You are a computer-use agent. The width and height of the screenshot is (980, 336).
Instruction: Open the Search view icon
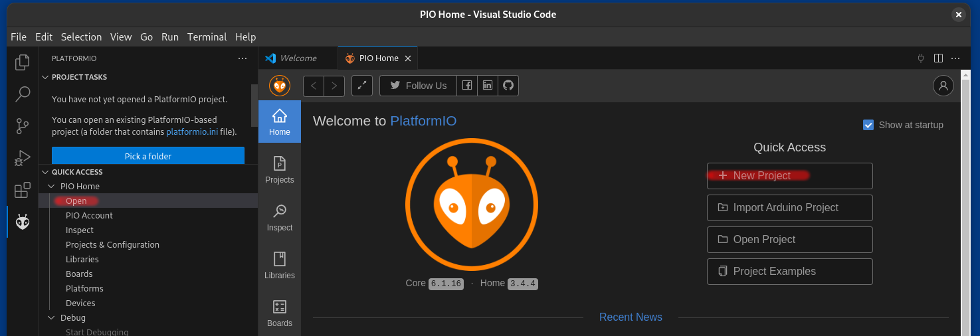23,94
